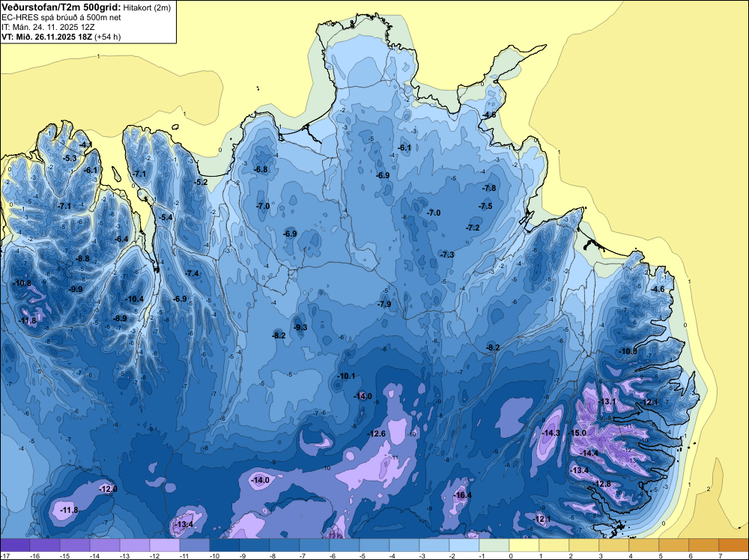Click the -7.4 temperature value
Viewport: 749px width, 560px height.
click(x=192, y=273)
